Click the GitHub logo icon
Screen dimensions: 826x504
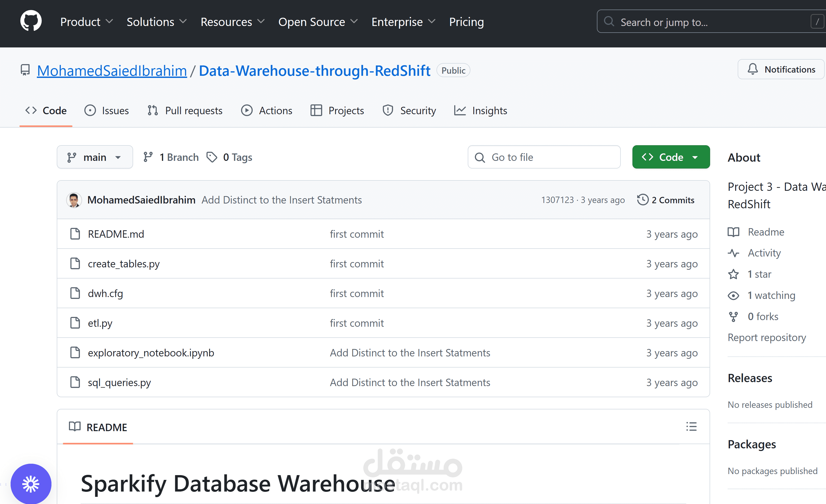pos(31,21)
